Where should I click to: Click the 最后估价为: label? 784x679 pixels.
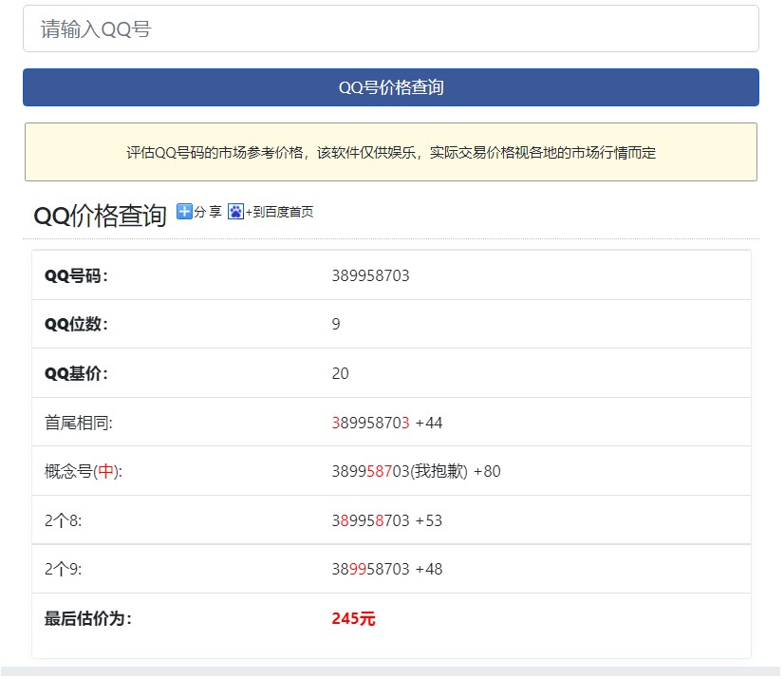[x=88, y=619]
